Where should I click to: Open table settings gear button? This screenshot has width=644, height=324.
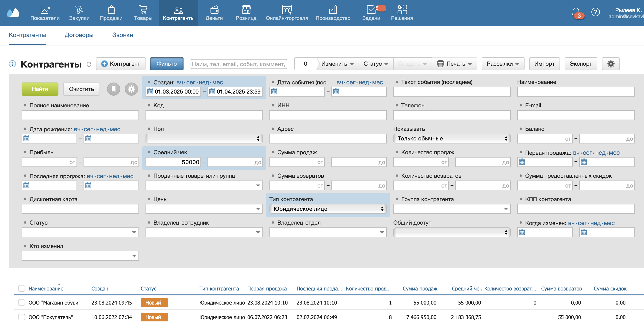coord(610,64)
